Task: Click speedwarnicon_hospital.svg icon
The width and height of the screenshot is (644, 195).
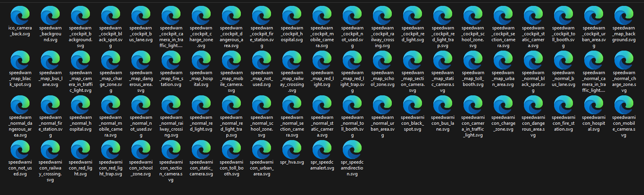Action: [x=594, y=105]
